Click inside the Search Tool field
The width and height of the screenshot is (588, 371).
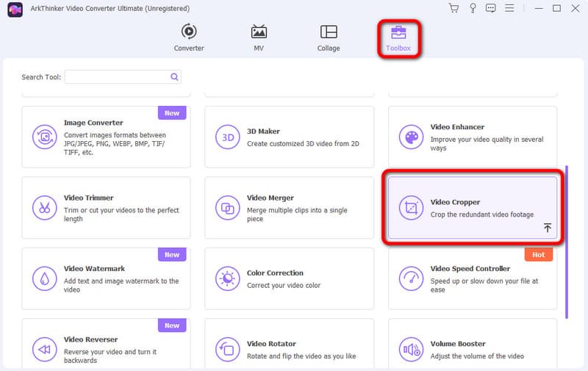[123, 77]
